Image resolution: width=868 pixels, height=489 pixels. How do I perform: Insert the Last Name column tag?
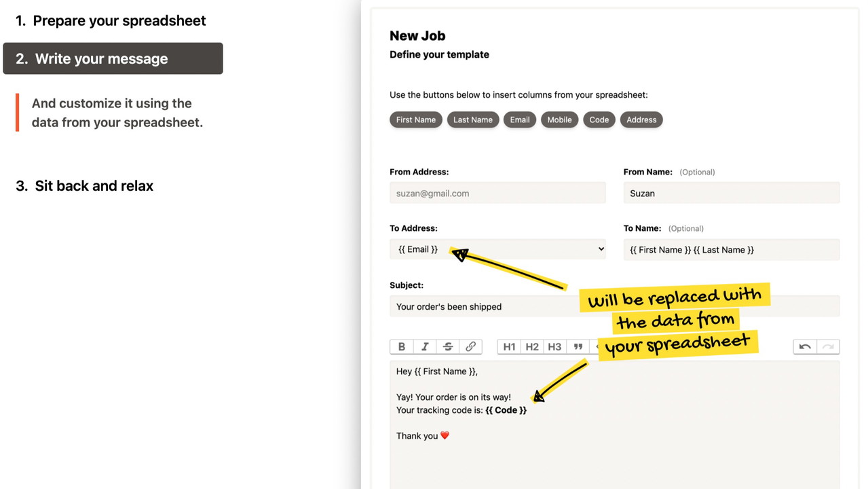pyautogui.click(x=473, y=120)
